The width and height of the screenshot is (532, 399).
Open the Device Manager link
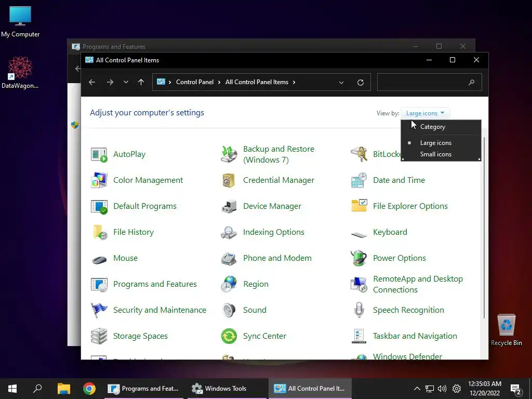(272, 206)
